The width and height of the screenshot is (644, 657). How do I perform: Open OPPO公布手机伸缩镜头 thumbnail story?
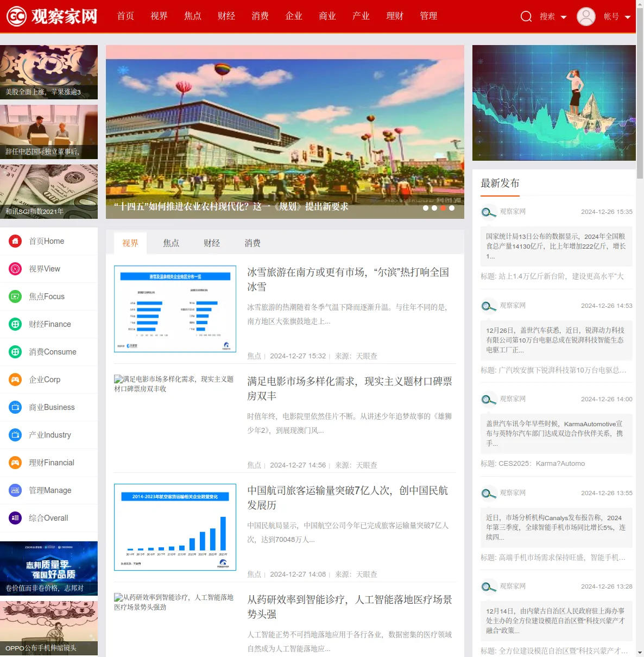pyautogui.click(x=49, y=628)
